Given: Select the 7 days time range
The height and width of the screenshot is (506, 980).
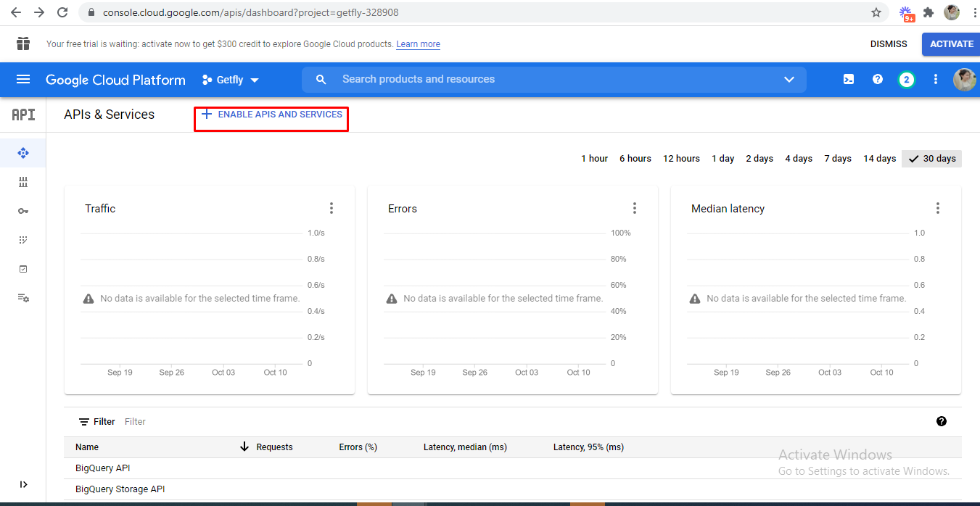Looking at the screenshot, I should (x=837, y=159).
